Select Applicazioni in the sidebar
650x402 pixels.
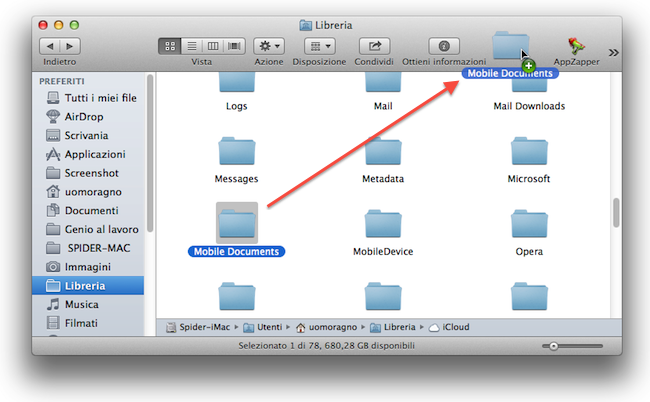[x=94, y=154]
